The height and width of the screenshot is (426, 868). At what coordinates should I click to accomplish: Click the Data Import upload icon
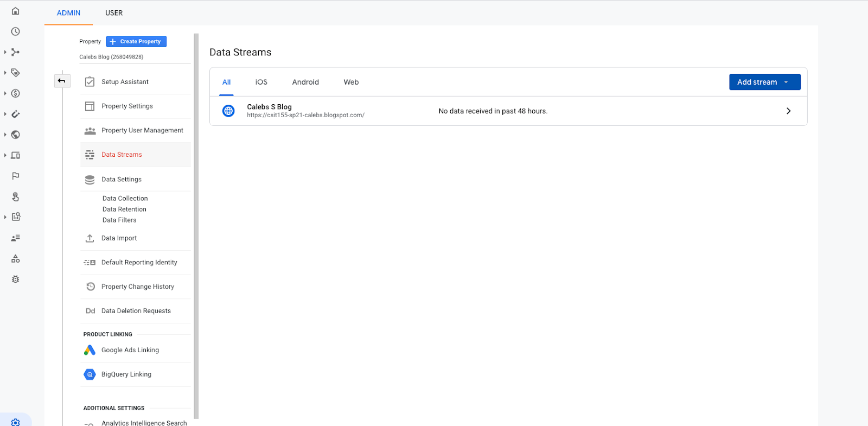tap(90, 238)
